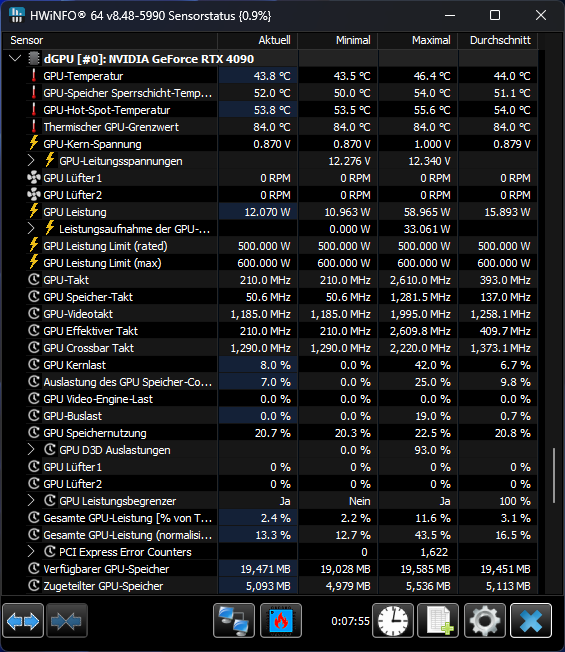Select the GPU-Videotakt row label

(x=78, y=314)
